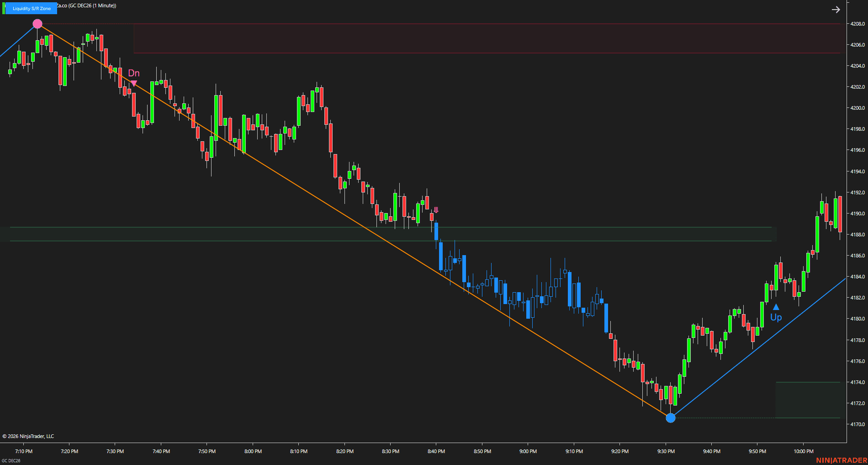This screenshot has width=868, height=465.
Task: Click the 7:40 PM time axis label
Action: 161,451
